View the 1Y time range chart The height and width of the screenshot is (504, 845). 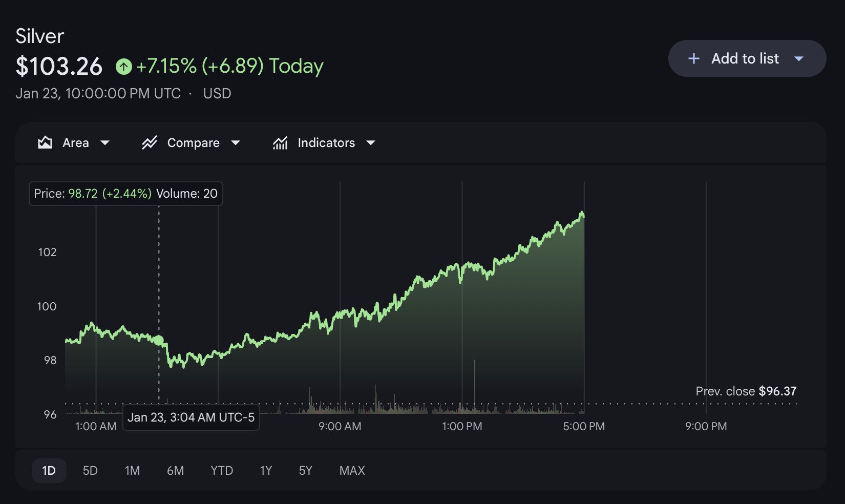266,471
